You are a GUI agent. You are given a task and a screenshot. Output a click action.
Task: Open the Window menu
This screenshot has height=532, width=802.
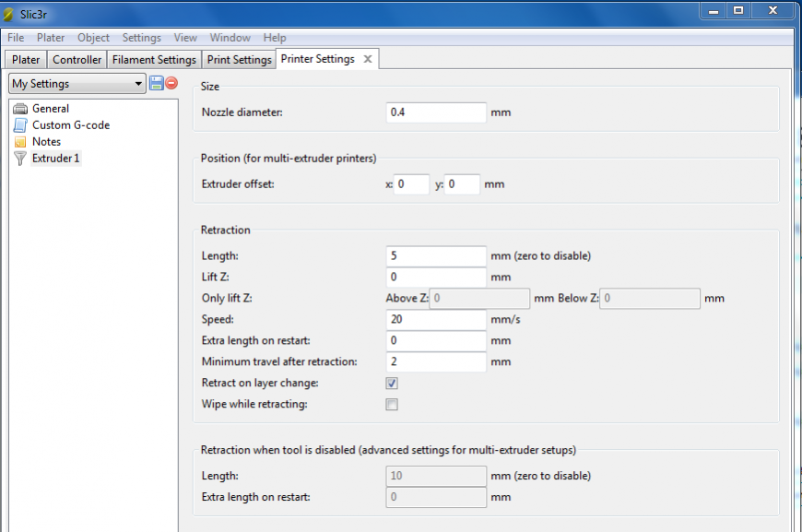[230, 38]
